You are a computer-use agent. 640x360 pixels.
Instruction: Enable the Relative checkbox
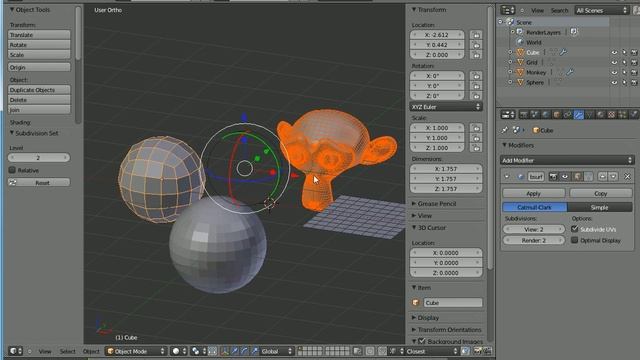12,170
